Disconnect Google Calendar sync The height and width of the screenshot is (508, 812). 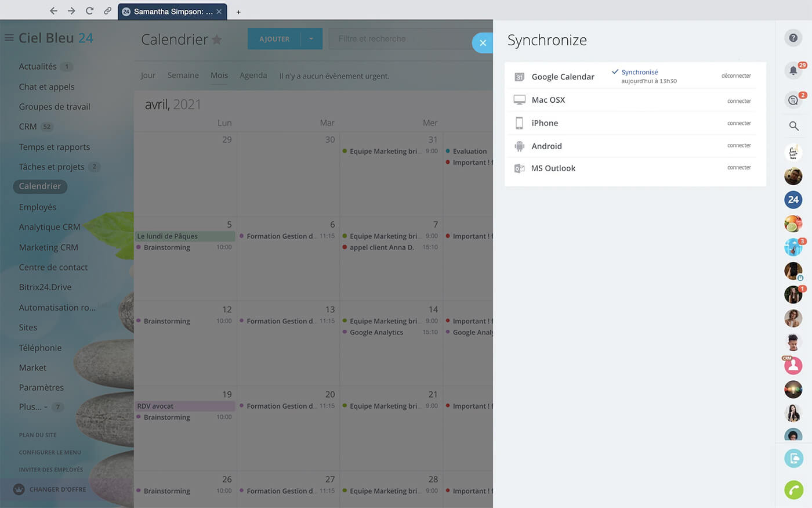(x=735, y=76)
